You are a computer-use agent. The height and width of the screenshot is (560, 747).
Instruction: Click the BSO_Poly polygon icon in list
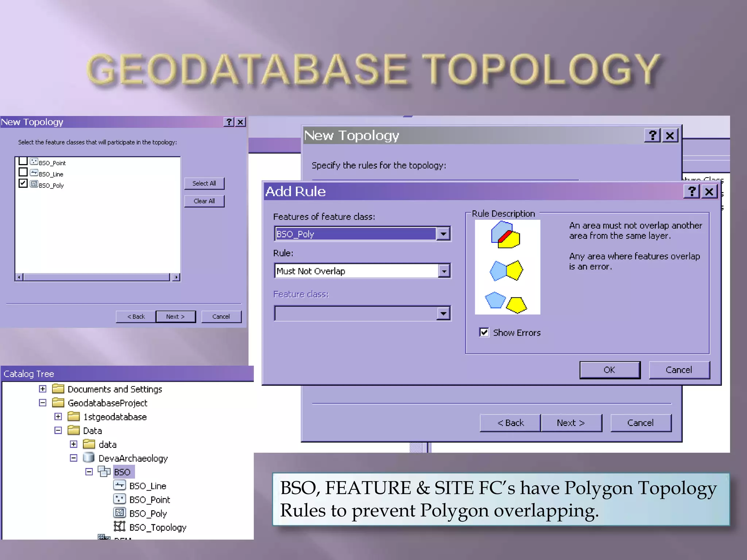[34, 184]
